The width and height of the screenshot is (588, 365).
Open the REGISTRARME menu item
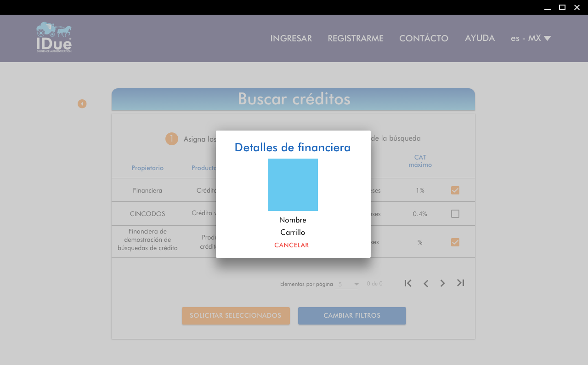356,38
